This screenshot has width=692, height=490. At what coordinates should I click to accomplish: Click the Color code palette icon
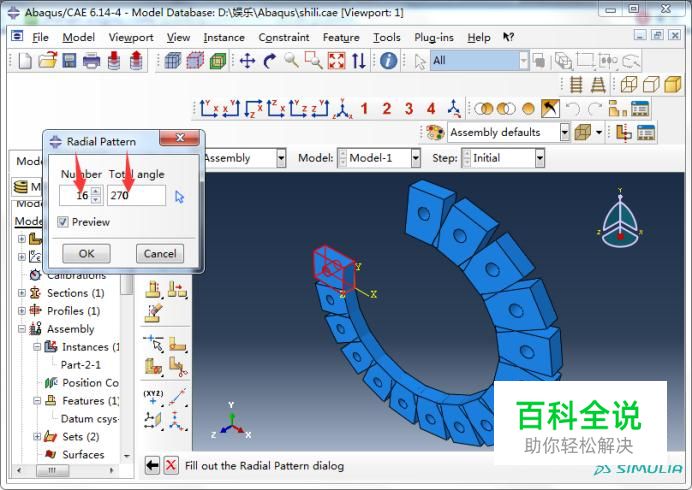pos(435,132)
